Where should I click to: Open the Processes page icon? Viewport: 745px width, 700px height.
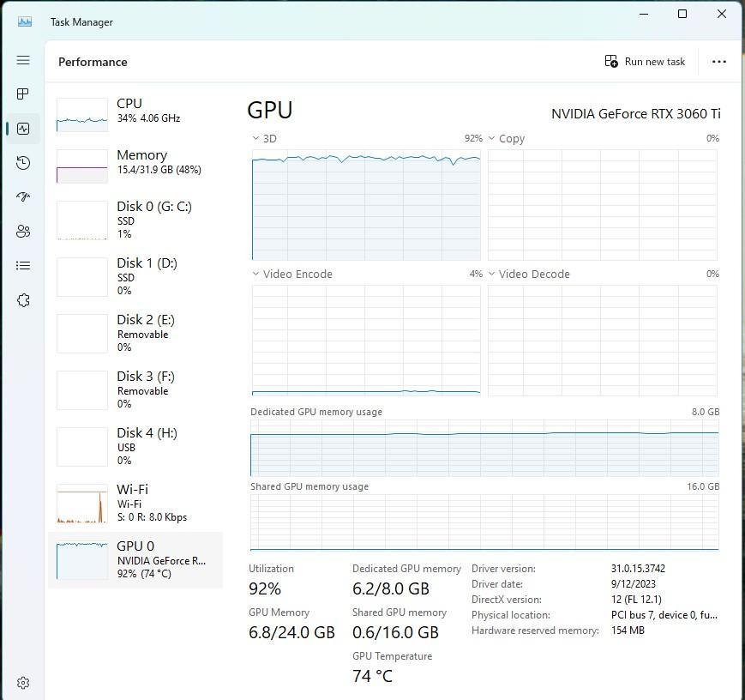23,94
